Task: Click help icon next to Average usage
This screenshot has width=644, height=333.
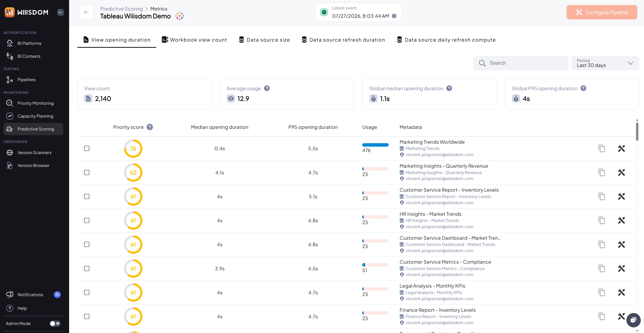Action: coord(267,88)
